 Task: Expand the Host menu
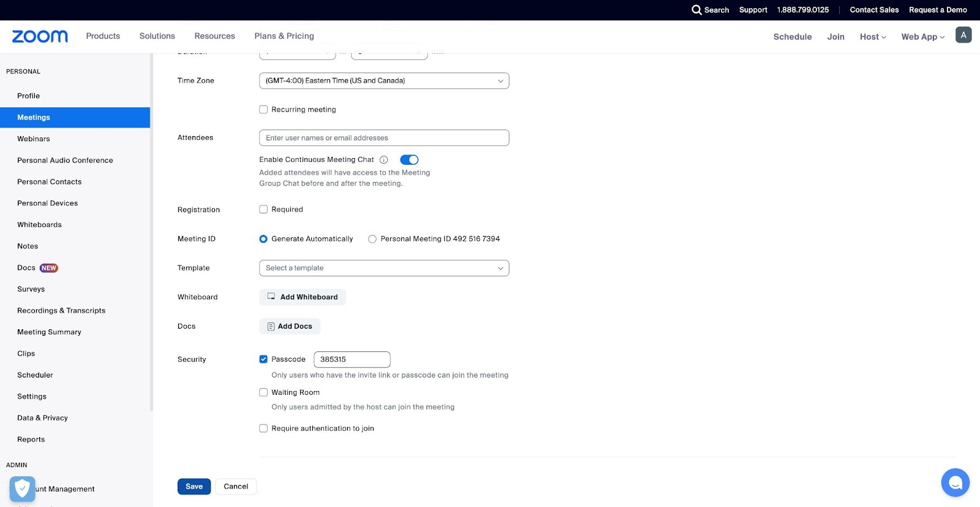(x=872, y=37)
